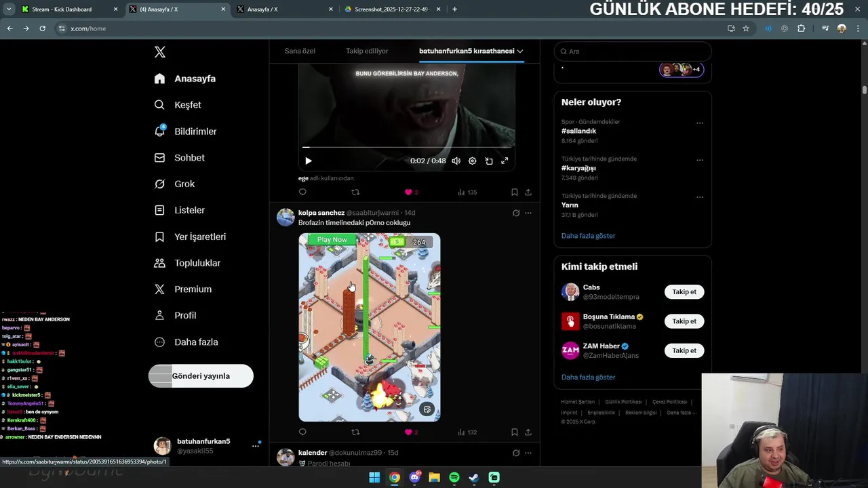Open Windows Start menu

374,478
